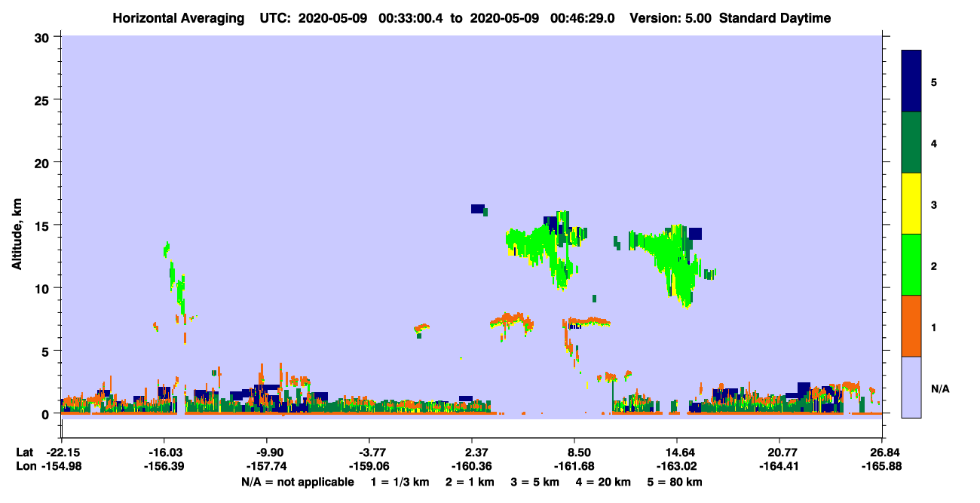Click the longitude value -160.36
Screen dimensions: 980x503
point(471,466)
